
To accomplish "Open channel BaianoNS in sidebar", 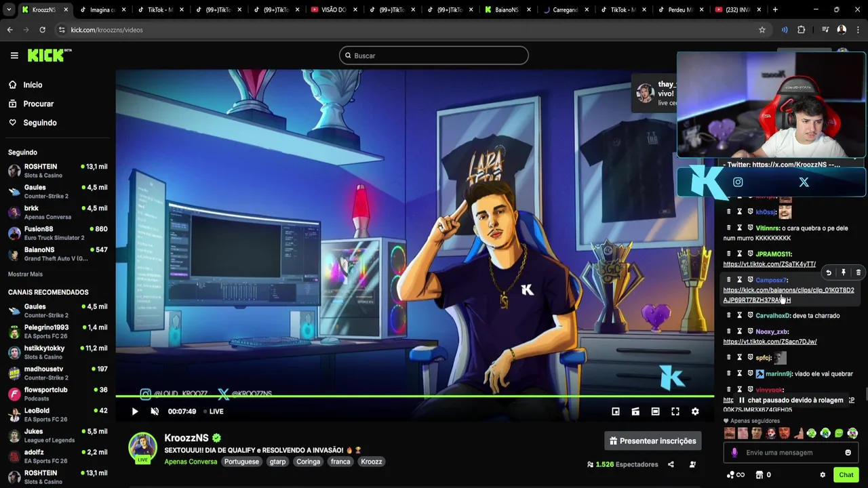I will [x=58, y=254].
